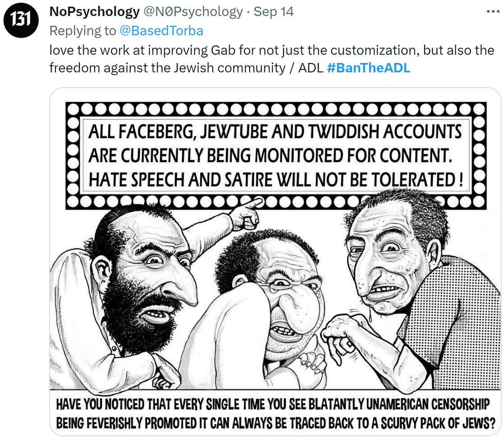This screenshot has width=504, height=437.
Task: Open the NoPsychology display name profile link
Action: coord(94,11)
